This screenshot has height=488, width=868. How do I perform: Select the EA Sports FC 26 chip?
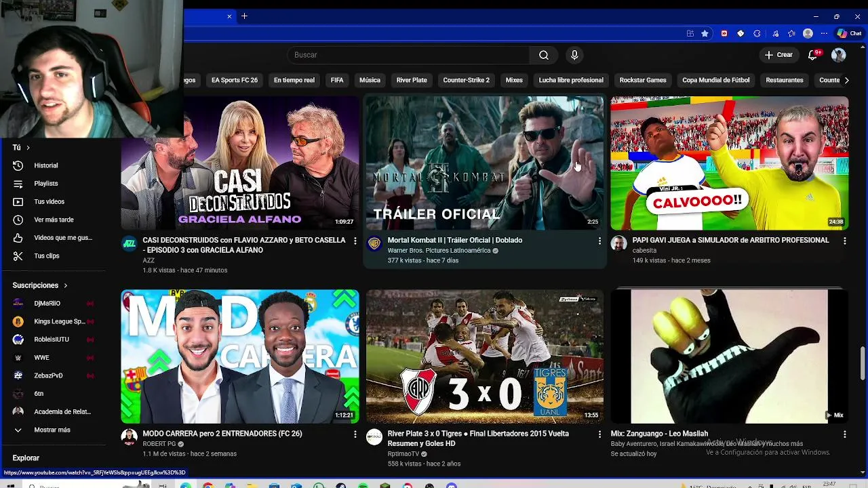pos(235,80)
